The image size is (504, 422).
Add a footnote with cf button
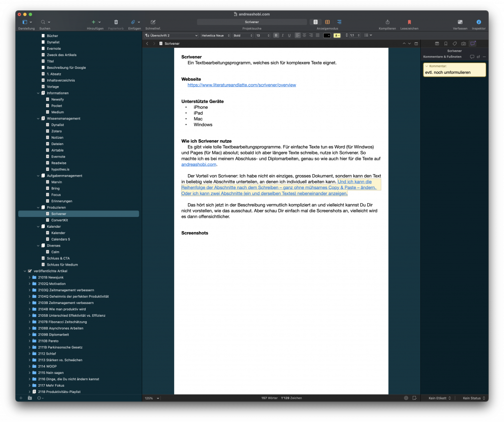(x=478, y=57)
